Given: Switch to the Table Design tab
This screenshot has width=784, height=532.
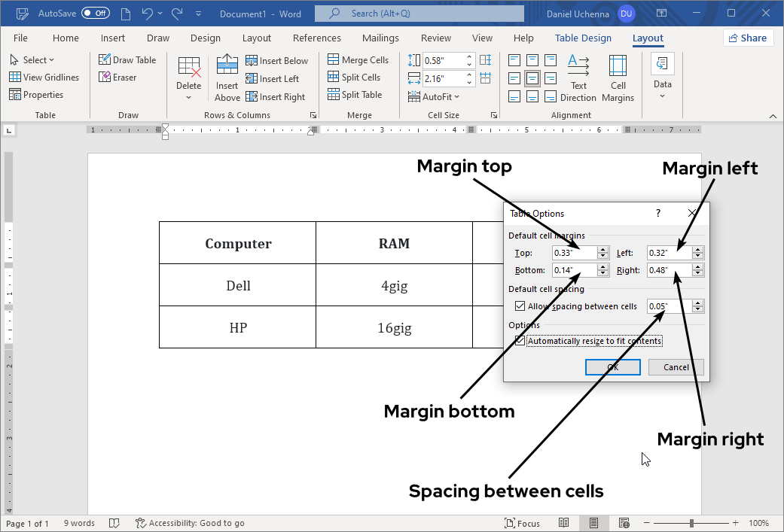Looking at the screenshot, I should [582, 38].
